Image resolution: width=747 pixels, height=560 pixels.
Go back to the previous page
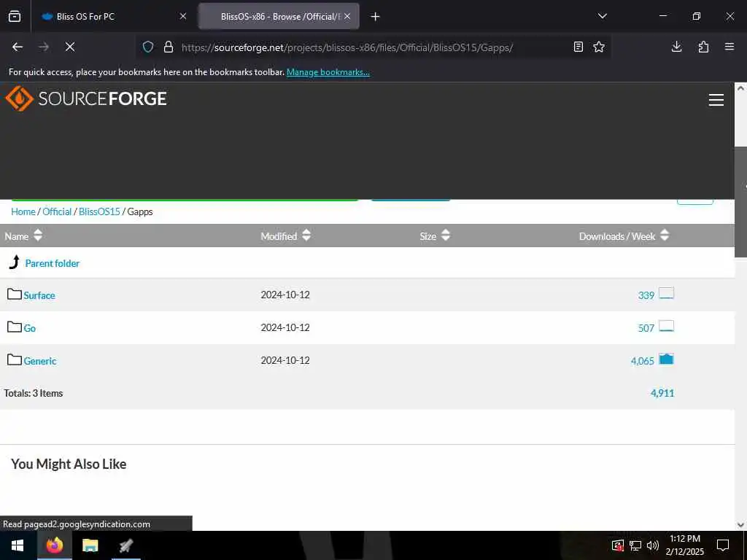(x=18, y=47)
